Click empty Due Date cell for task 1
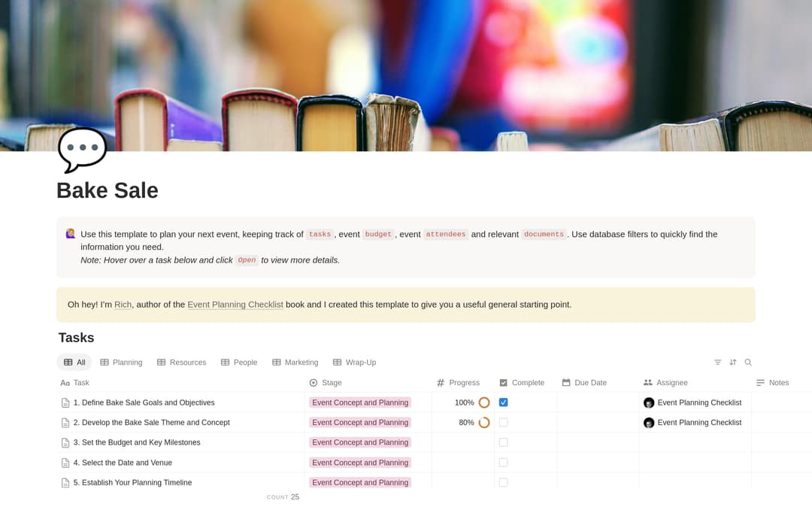 [x=598, y=402]
